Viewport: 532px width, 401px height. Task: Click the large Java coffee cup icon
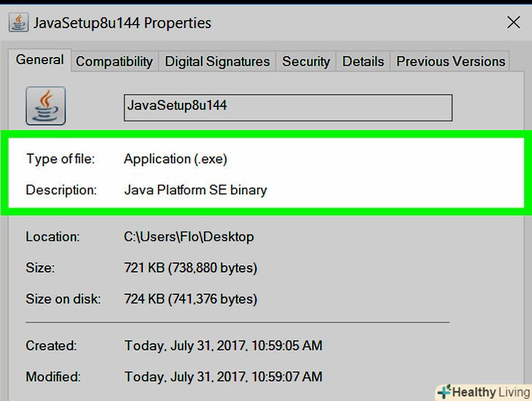tap(45, 105)
